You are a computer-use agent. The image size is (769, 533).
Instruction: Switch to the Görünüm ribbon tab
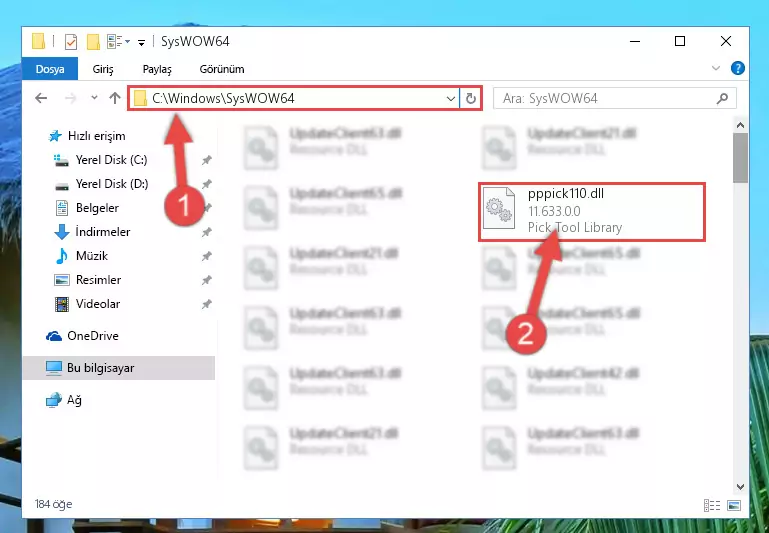pos(222,69)
